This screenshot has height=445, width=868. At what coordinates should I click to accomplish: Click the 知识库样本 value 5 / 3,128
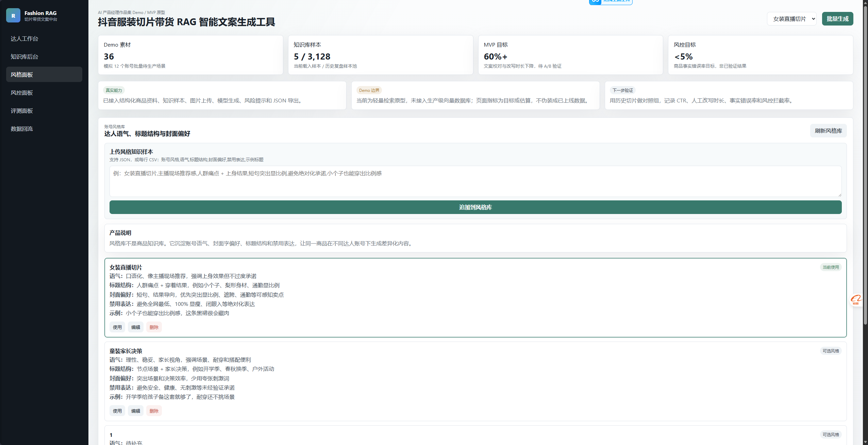point(312,56)
